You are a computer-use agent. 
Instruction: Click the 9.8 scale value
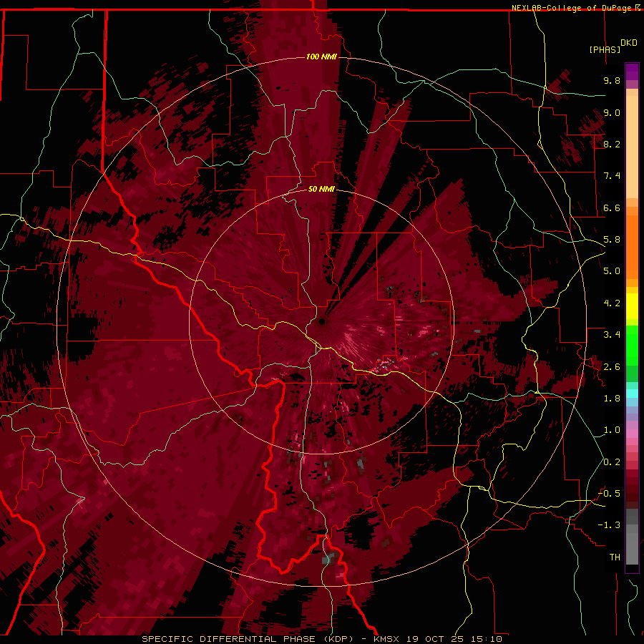[612, 80]
